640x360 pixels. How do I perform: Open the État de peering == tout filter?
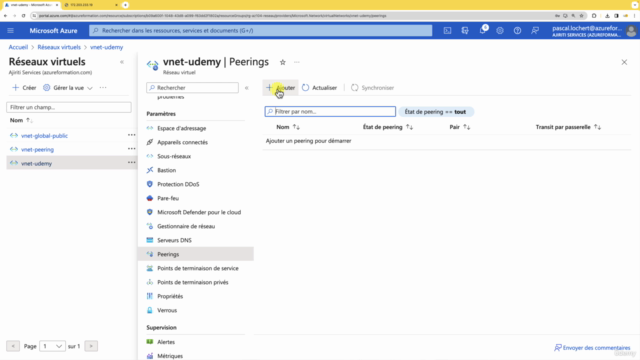pos(435,112)
